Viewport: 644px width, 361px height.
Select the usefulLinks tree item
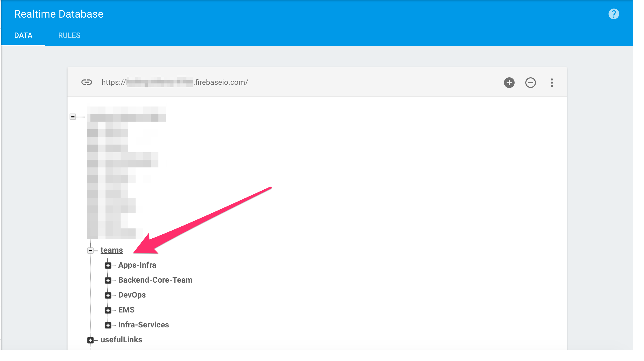121,340
